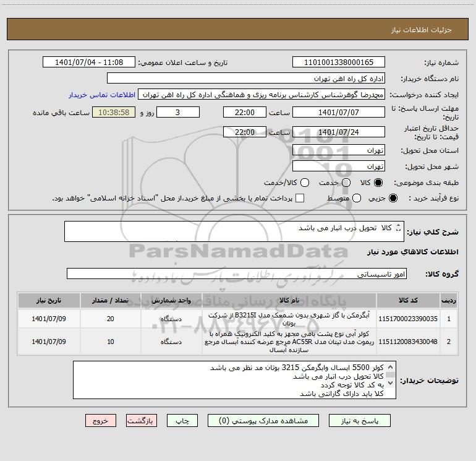Click the spinner arrows in general description box
Viewport: 476px width, 461px height.
click(x=399, y=227)
